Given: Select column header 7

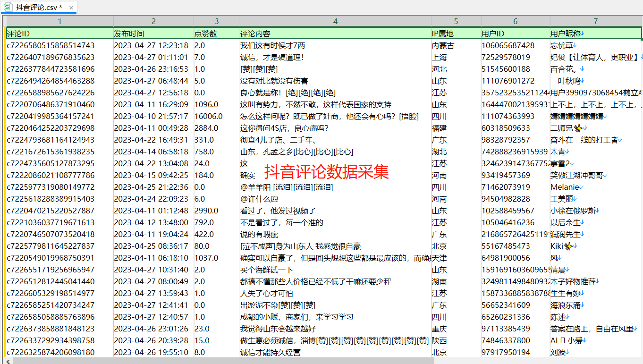Looking at the screenshot, I should click(596, 21).
